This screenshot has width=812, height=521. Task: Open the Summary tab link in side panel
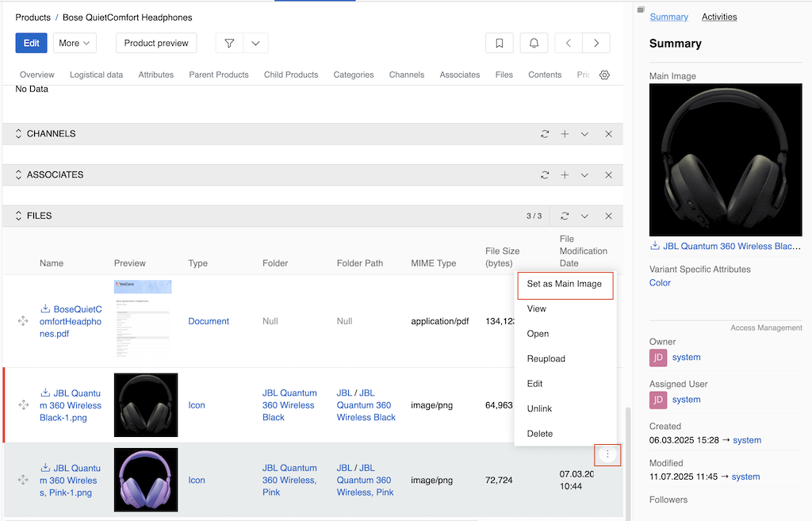click(668, 17)
